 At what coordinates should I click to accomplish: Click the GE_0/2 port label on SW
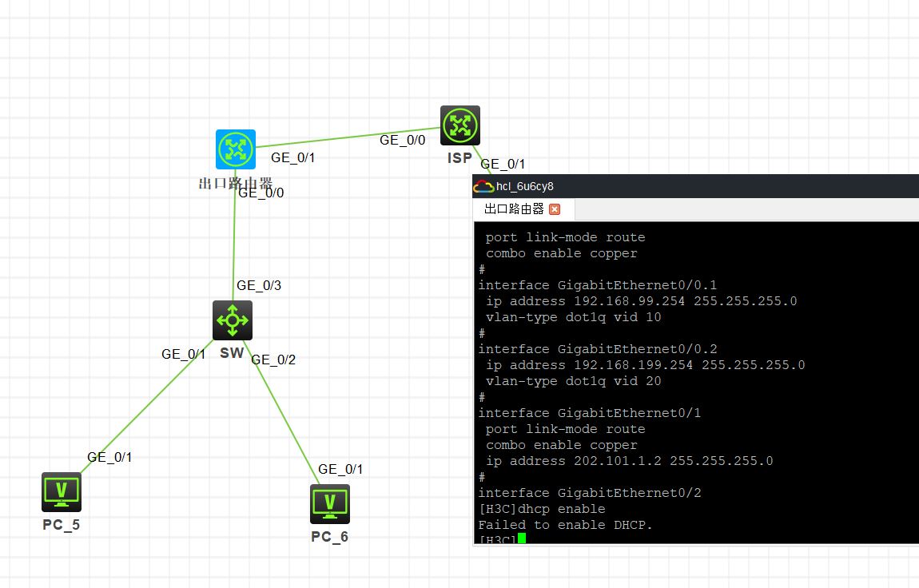pyautogui.click(x=274, y=360)
